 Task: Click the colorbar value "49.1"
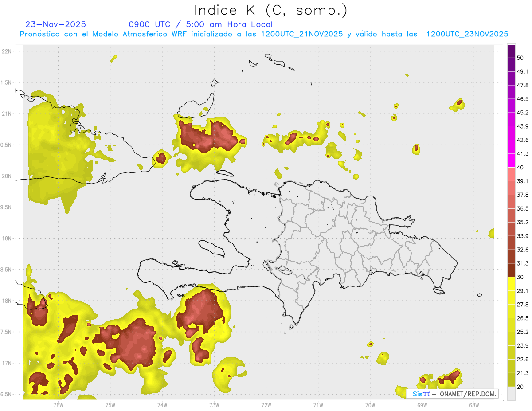coord(523,71)
